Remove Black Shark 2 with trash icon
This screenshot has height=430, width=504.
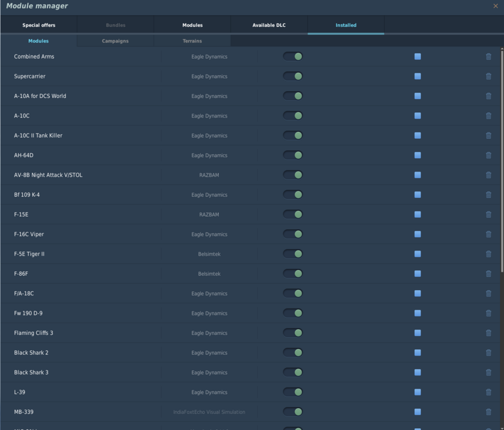[488, 353]
